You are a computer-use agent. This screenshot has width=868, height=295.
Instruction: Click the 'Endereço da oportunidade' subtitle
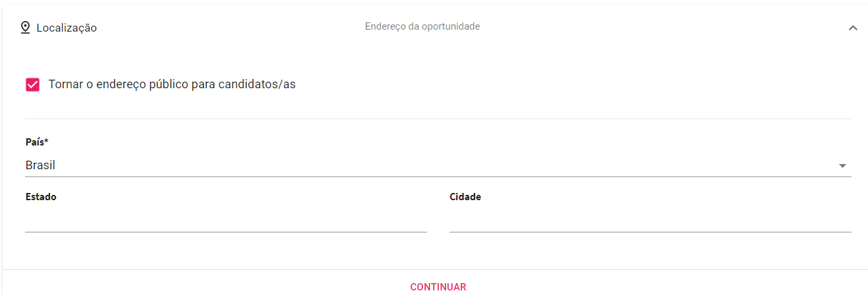(x=422, y=27)
